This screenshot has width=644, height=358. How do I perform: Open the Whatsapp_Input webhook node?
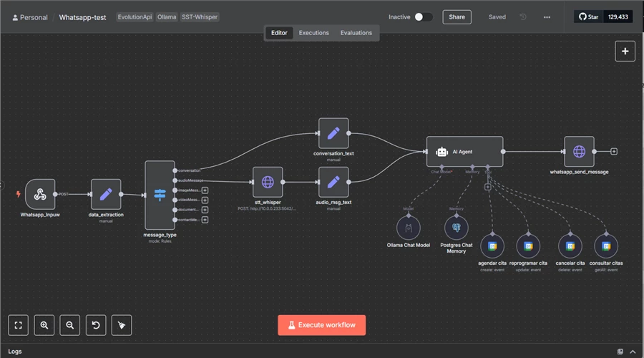(40, 194)
